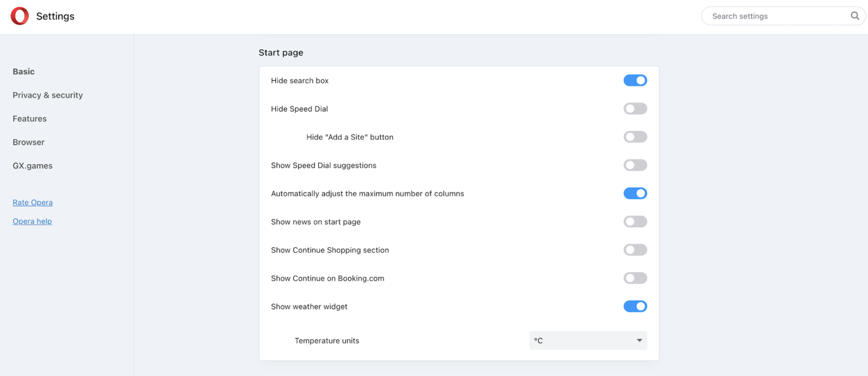Toggle the Hide "Add a Site" button setting
This screenshot has width=868, height=376.
[x=635, y=137]
